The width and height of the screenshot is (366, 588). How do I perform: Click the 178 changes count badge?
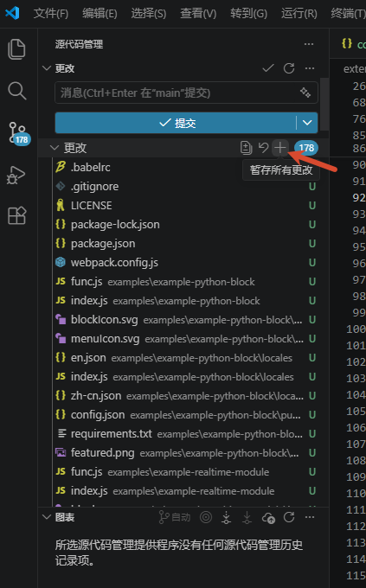[306, 148]
